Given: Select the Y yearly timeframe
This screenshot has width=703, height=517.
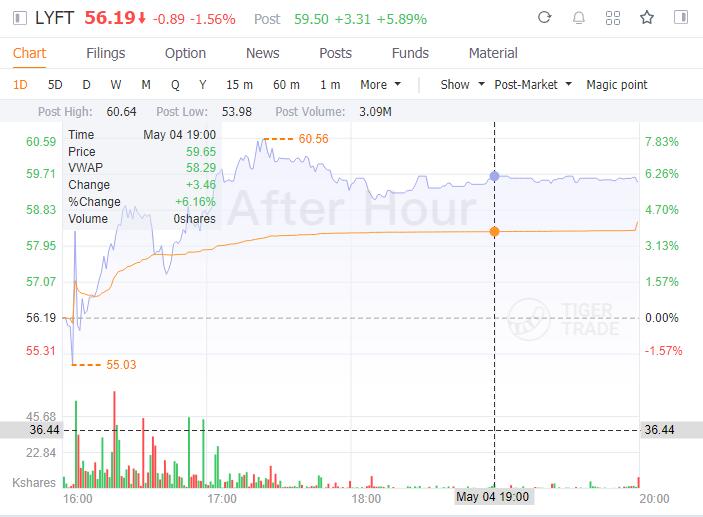Looking at the screenshot, I should coord(203,85).
